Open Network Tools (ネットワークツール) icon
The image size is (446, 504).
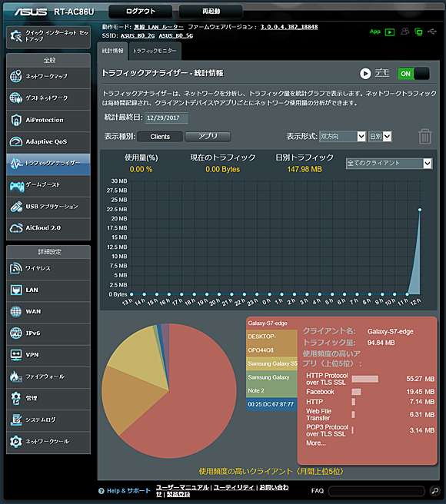pyautogui.click(x=16, y=442)
